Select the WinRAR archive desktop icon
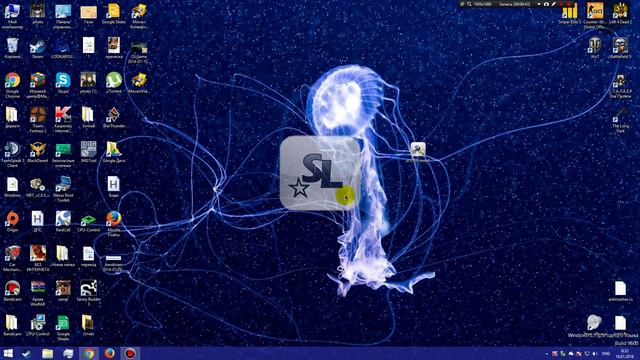 point(38,293)
